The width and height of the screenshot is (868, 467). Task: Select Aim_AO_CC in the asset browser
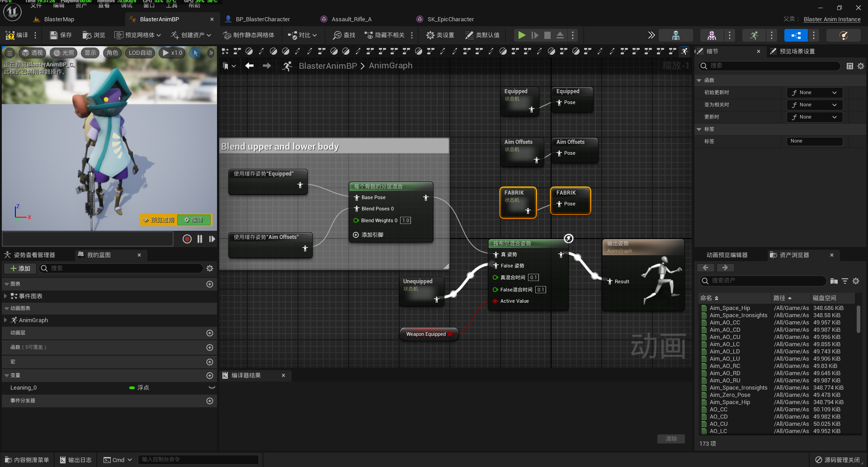725,323
